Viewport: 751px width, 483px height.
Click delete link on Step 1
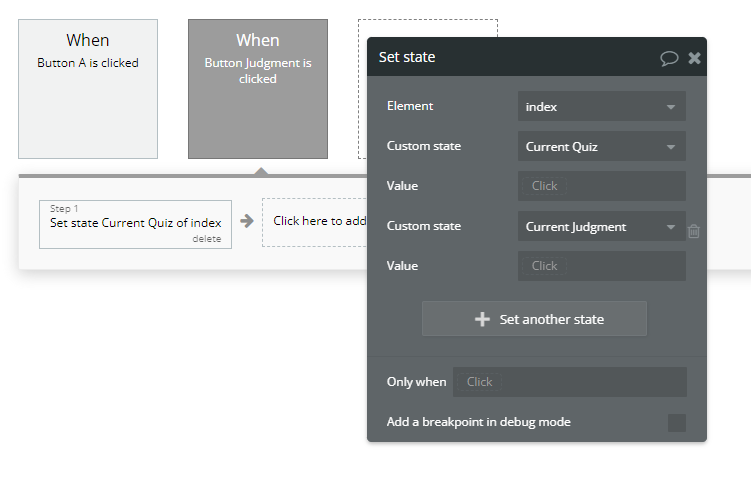pyautogui.click(x=206, y=239)
